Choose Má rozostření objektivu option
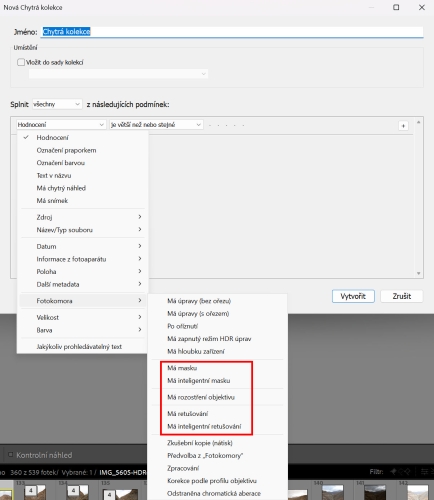The width and height of the screenshot is (434, 500). 201,397
